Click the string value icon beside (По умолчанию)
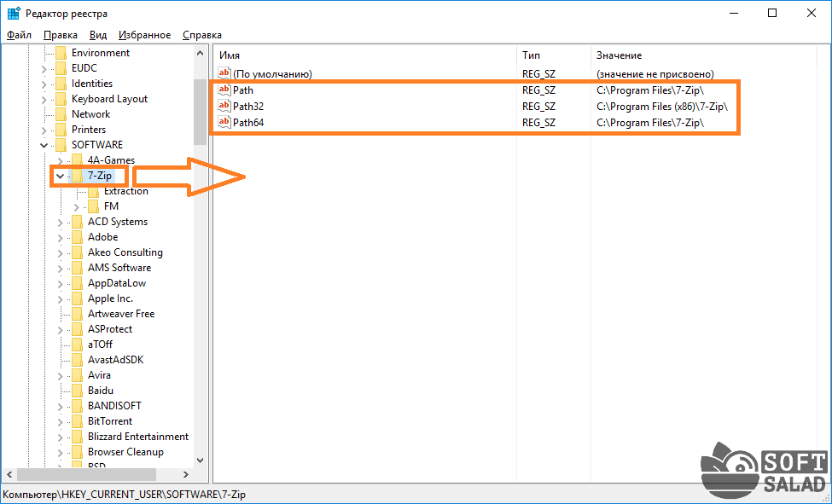This screenshot has width=832, height=504. click(224, 73)
